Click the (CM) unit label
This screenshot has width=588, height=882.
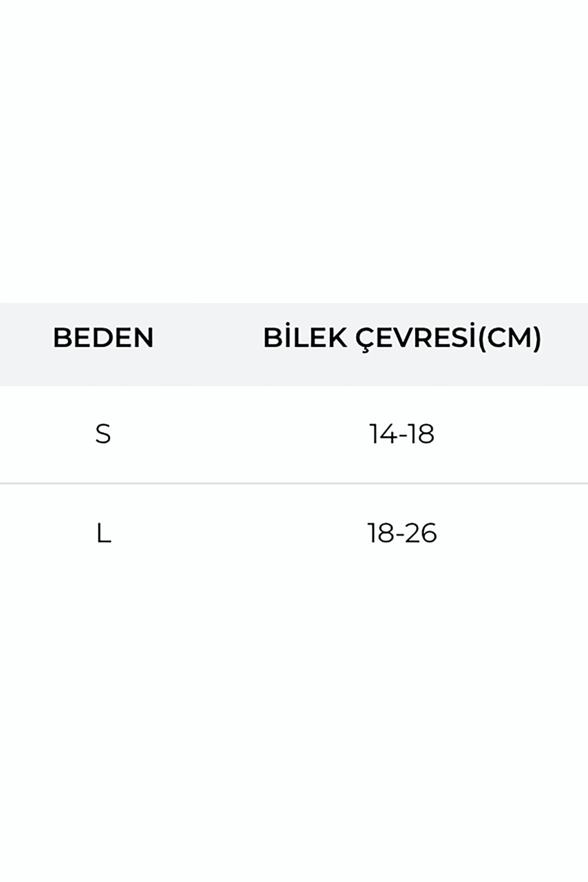click(x=510, y=338)
